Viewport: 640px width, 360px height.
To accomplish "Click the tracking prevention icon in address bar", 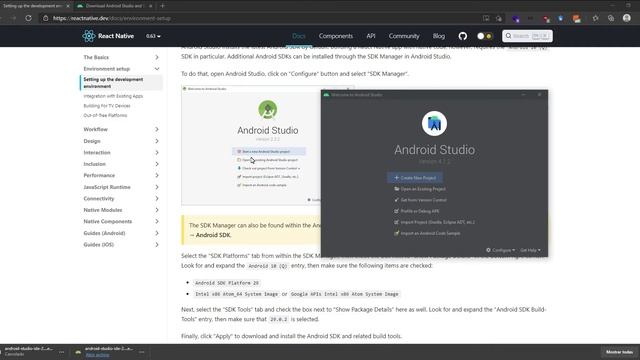I will [x=499, y=18].
